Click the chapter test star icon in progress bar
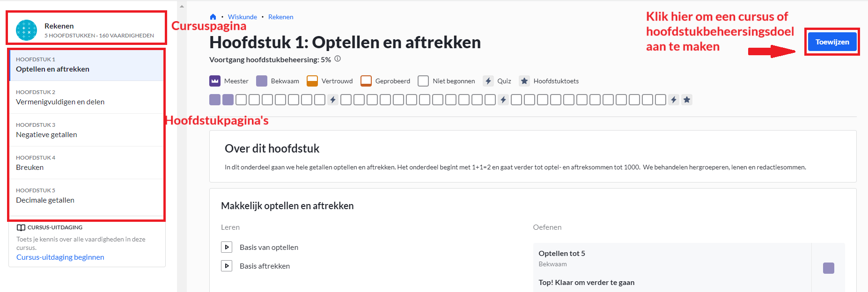 687,100
